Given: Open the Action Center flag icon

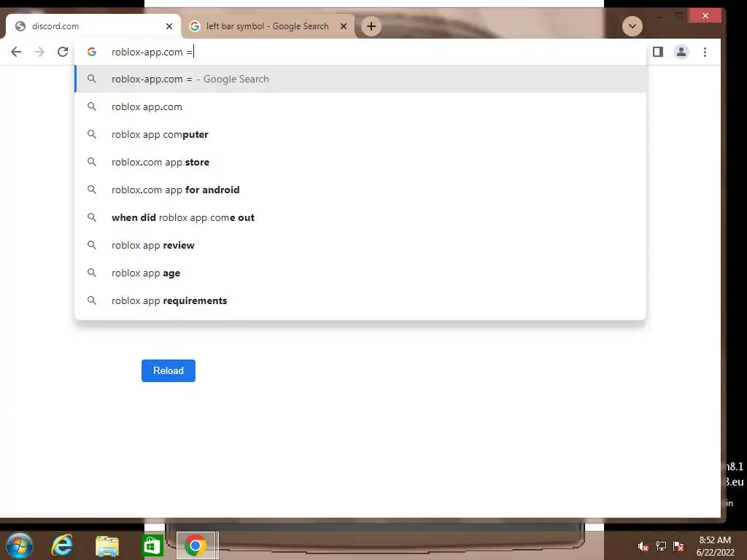Looking at the screenshot, I should coord(678,546).
